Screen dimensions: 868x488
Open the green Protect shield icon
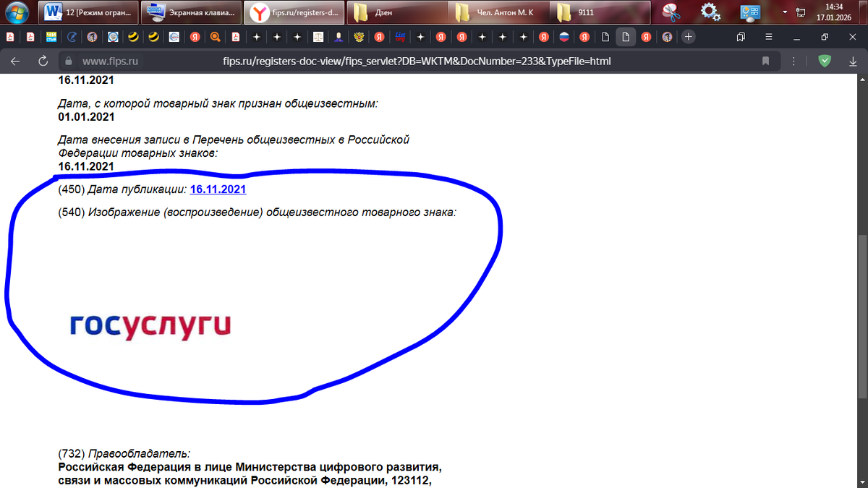[824, 61]
